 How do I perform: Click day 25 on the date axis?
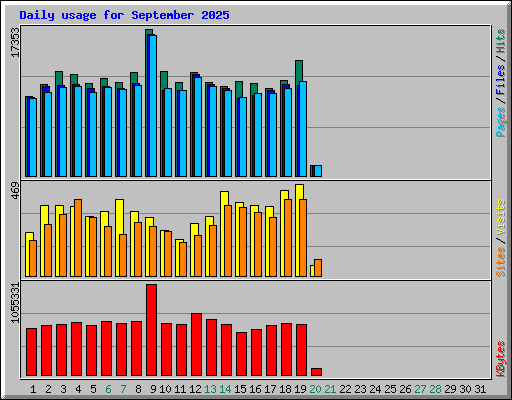tap(390, 389)
